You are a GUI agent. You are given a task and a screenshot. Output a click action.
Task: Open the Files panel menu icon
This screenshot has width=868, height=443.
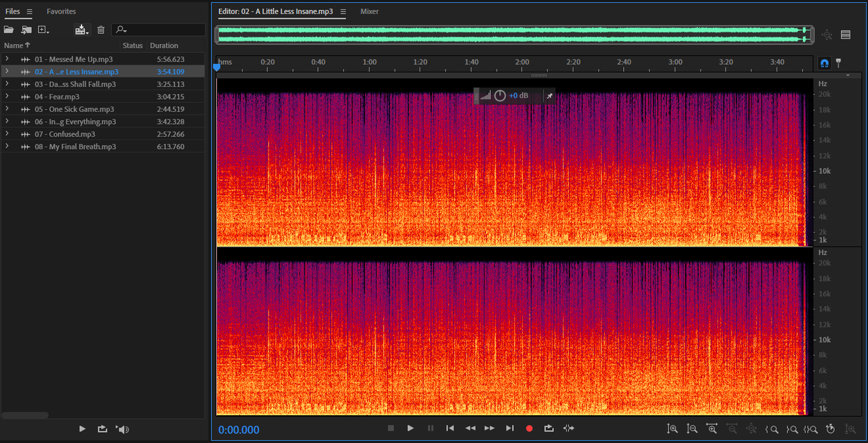(29, 12)
